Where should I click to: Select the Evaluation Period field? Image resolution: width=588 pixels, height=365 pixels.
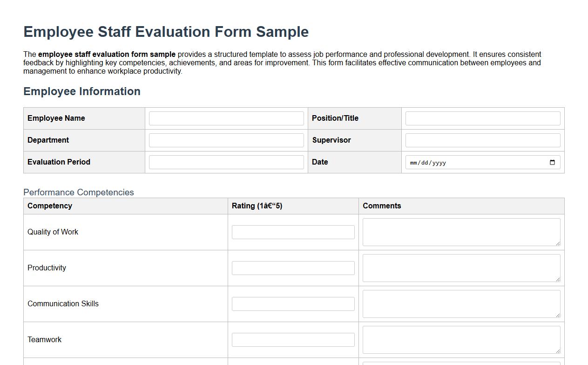(x=226, y=162)
